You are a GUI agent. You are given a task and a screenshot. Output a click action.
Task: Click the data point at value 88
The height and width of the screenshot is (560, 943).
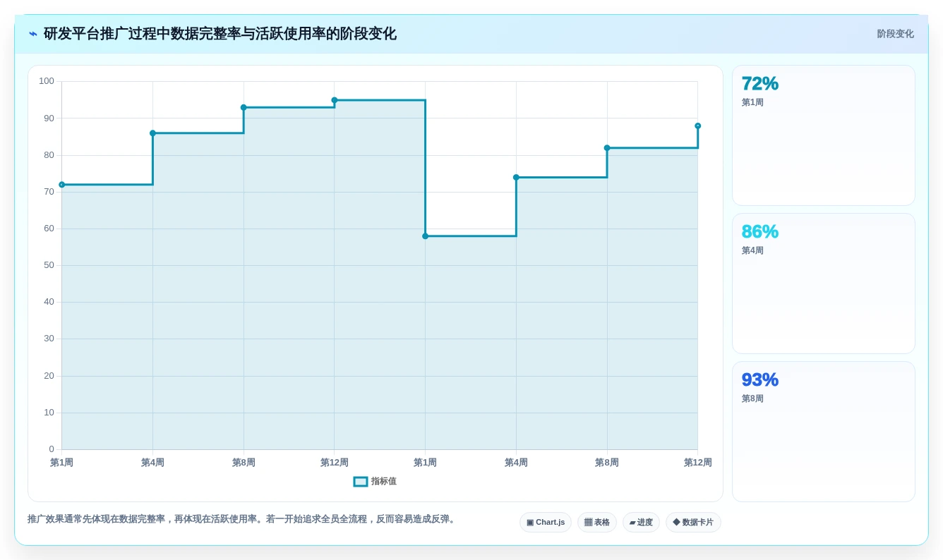point(697,126)
